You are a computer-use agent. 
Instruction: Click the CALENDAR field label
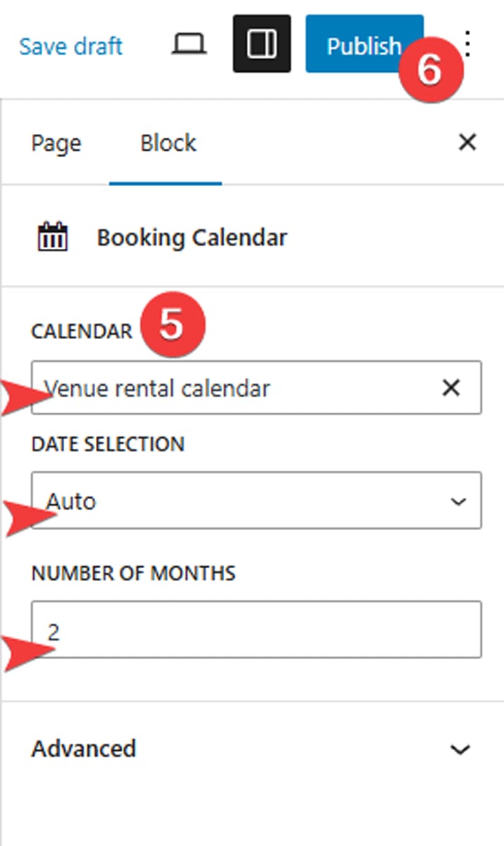(81, 331)
